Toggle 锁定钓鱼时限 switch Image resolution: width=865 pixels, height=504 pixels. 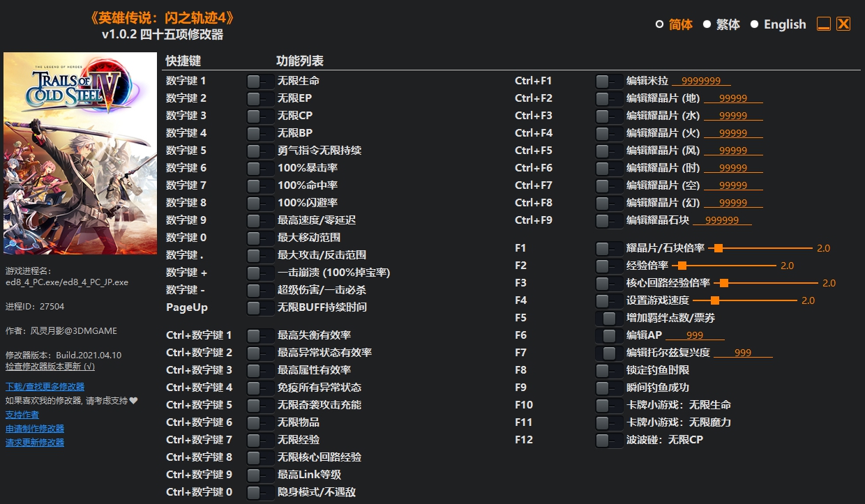609,370
